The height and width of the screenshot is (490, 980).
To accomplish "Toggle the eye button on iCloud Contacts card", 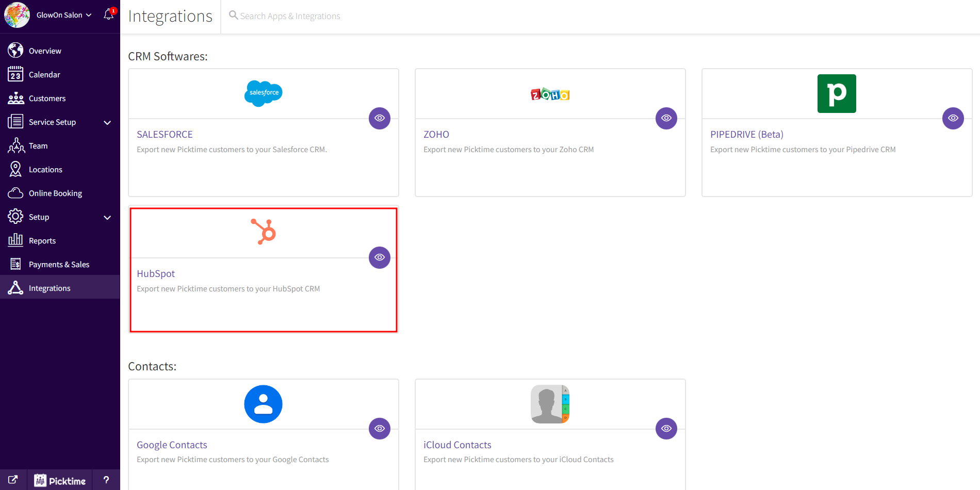I will point(666,429).
